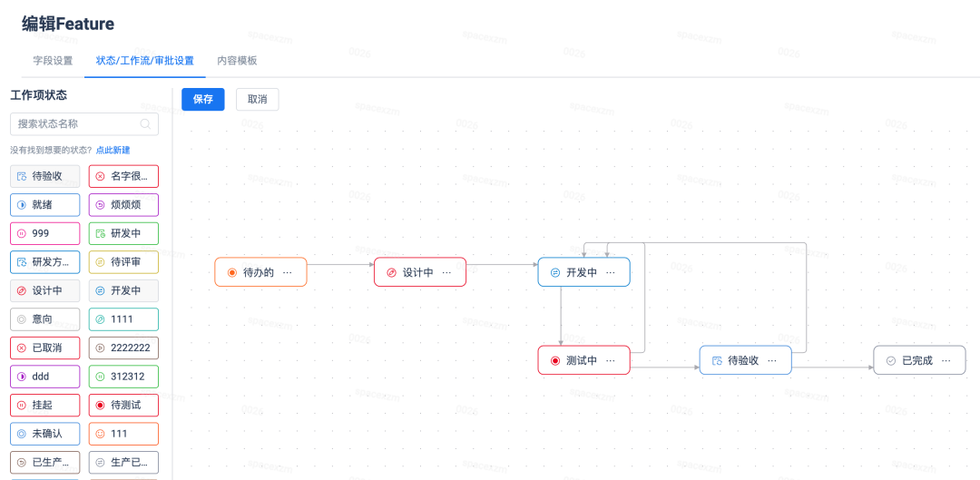The width and height of the screenshot is (980, 480).
Task: Click the 开发中 node status icon
Action: tap(555, 272)
